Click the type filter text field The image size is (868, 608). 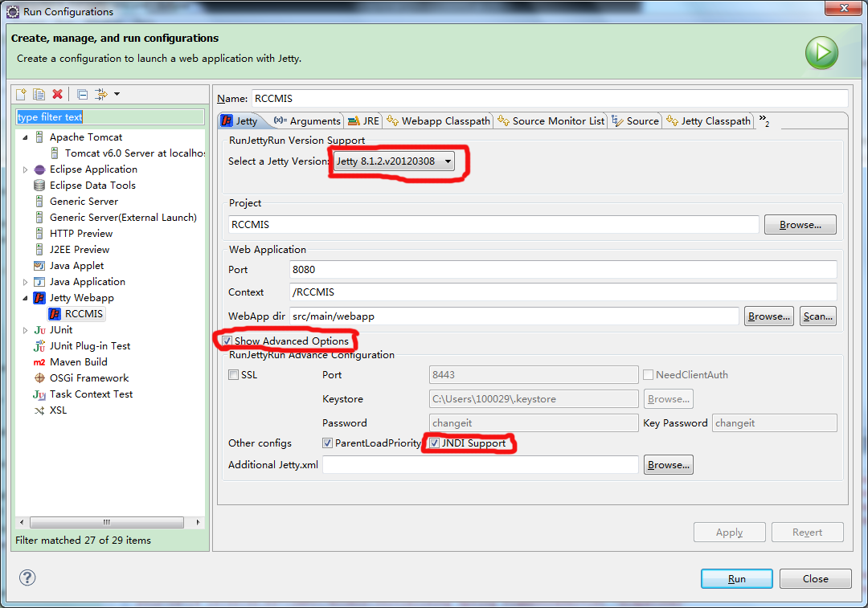(109, 116)
